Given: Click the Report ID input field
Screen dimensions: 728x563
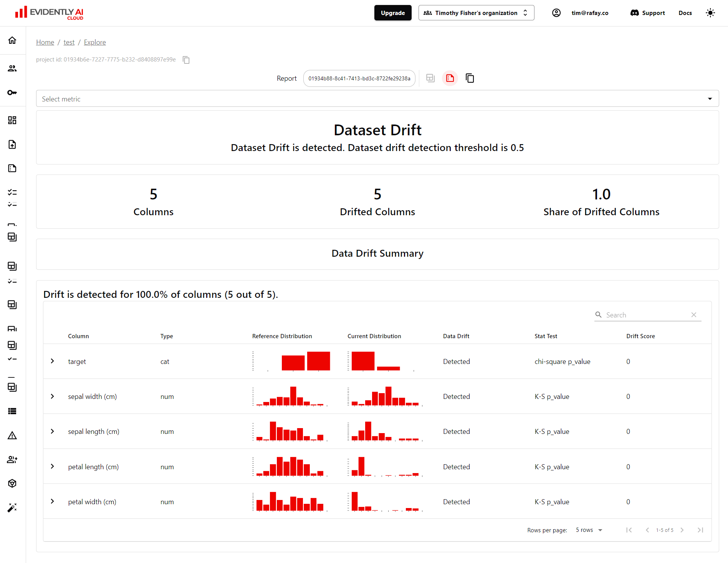Looking at the screenshot, I should coord(359,78).
